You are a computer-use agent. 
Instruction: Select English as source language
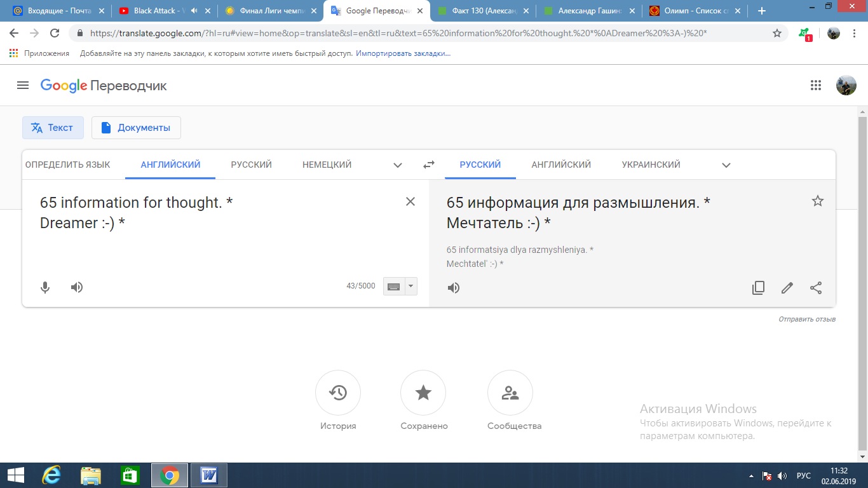[170, 165]
